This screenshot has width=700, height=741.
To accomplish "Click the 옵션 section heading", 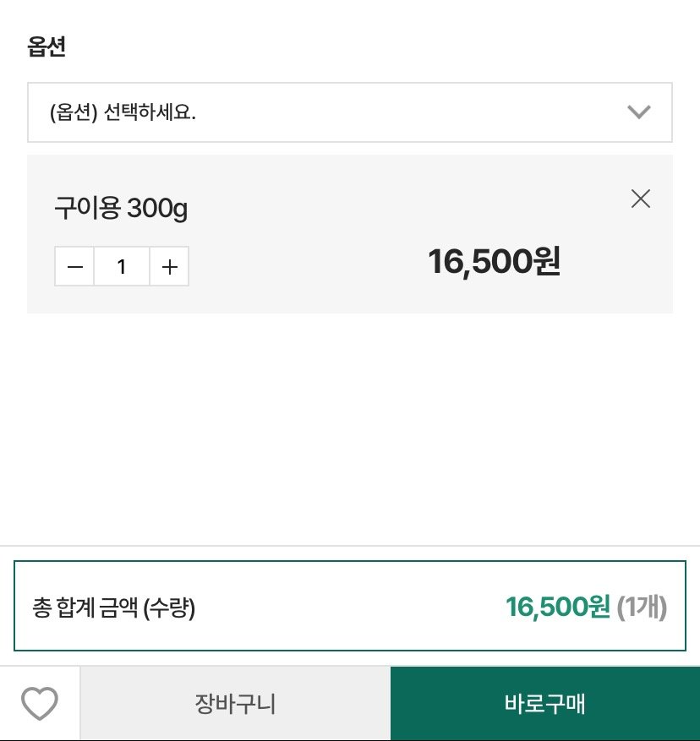I will click(46, 46).
